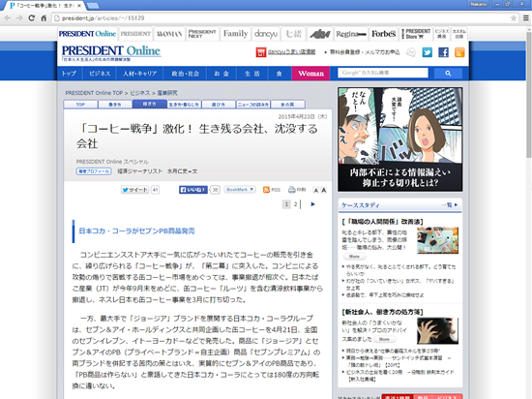Click the article headline about コーヒー戦争
This screenshot has width=532, height=399.
[x=196, y=136]
